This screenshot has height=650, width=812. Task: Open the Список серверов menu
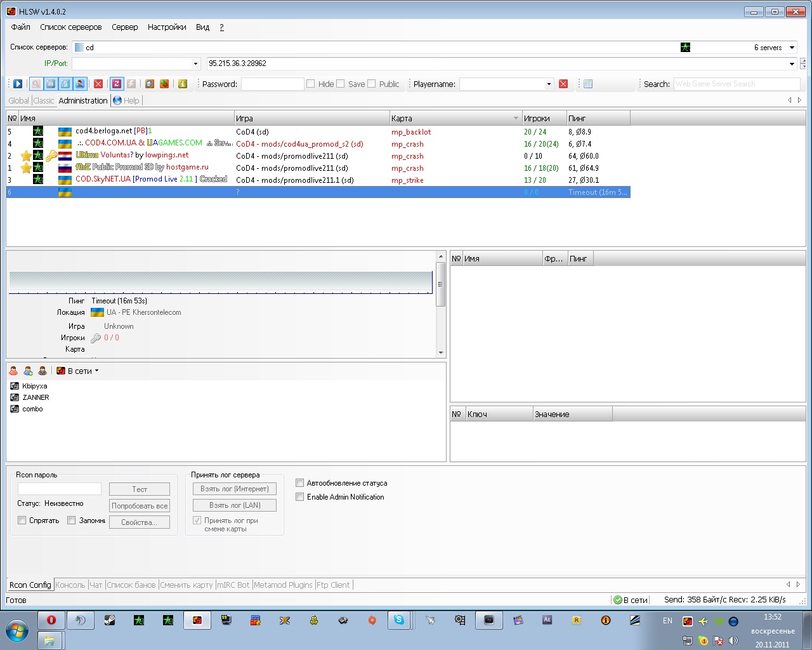[71, 27]
